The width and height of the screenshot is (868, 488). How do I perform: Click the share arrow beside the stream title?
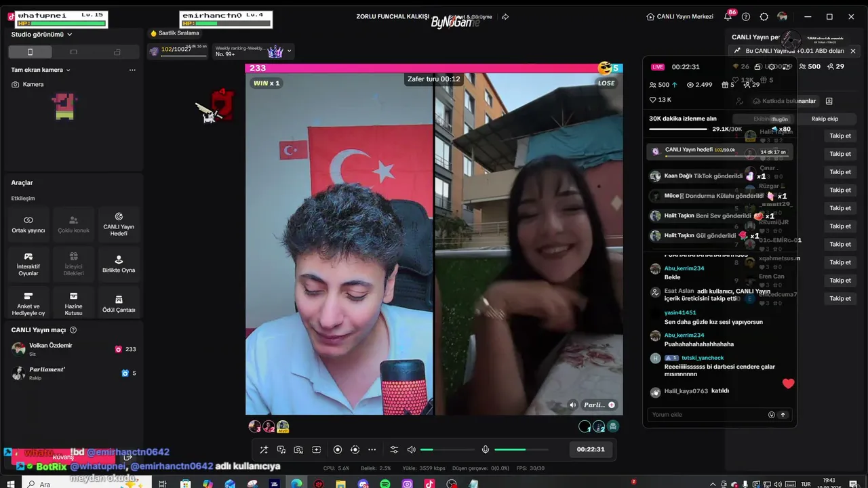pos(505,17)
